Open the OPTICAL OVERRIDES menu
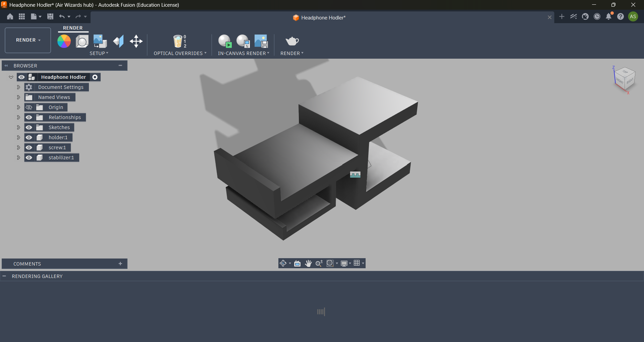This screenshot has height=342, width=644. click(180, 53)
